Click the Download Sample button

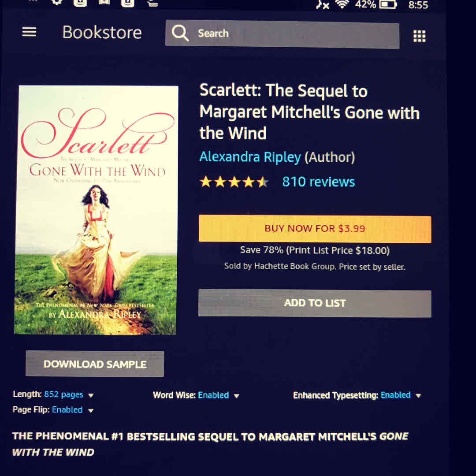coord(95,364)
